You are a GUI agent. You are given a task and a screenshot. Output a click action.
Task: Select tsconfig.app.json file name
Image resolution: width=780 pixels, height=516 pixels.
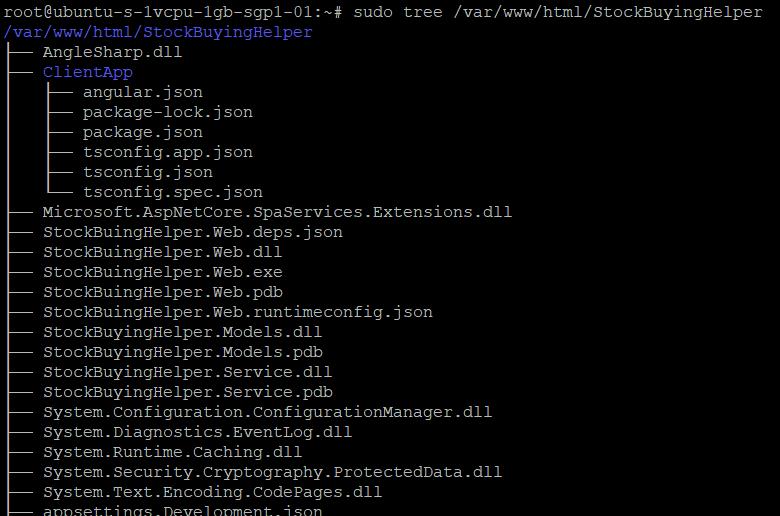168,152
